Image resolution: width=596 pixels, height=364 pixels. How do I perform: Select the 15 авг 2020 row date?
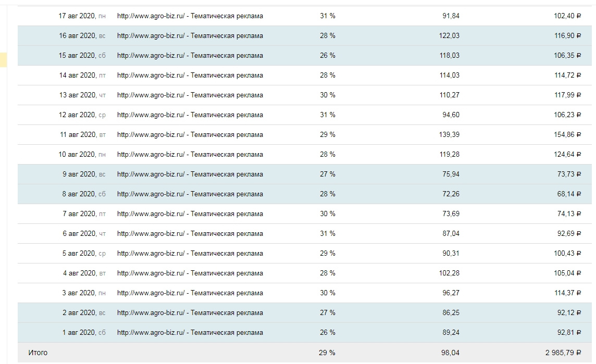pyautogui.click(x=82, y=56)
